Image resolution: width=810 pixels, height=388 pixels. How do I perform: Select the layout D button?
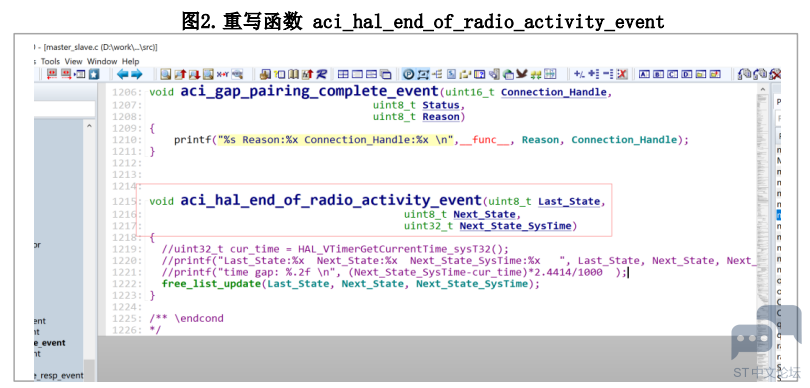point(687,74)
